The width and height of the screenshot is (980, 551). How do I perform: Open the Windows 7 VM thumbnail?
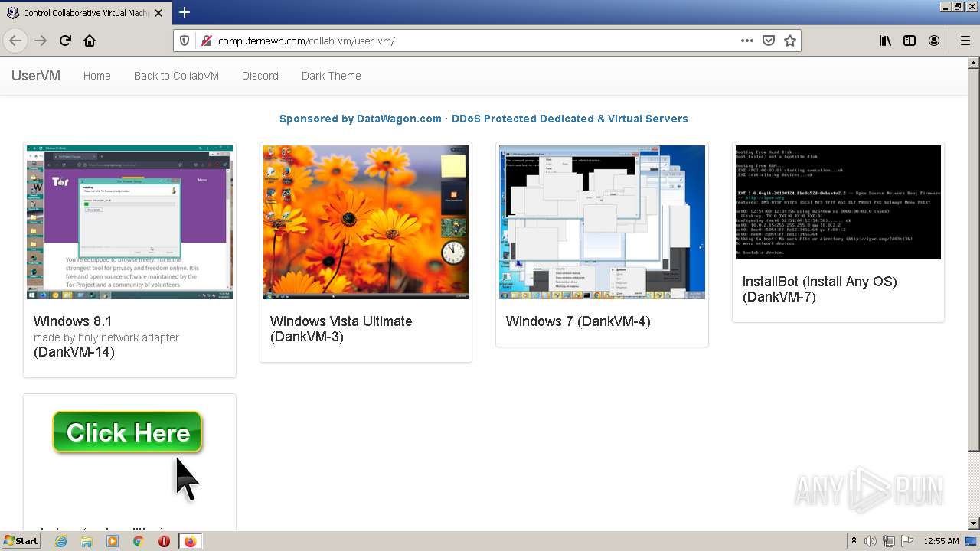[x=602, y=222]
